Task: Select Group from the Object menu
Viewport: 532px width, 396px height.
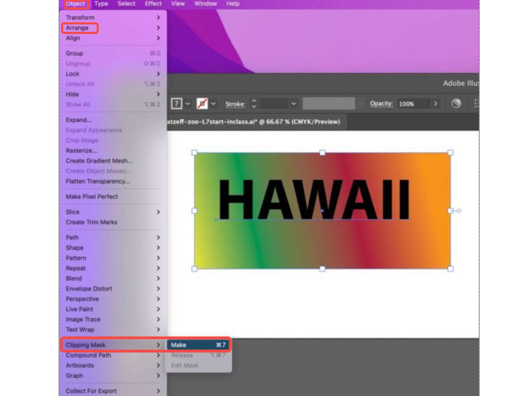Action: (74, 53)
